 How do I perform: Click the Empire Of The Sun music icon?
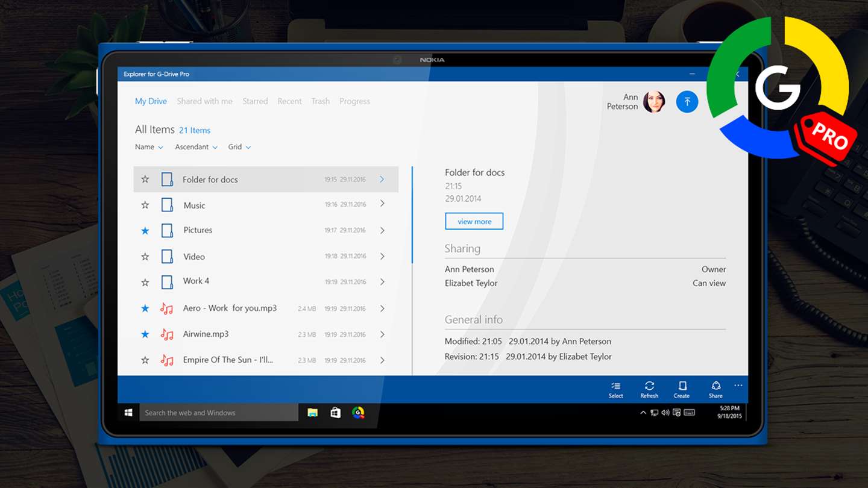click(167, 360)
